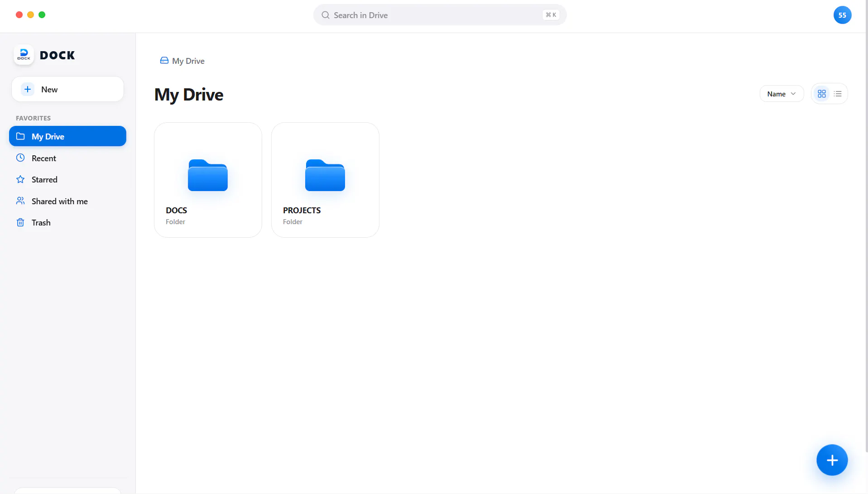
Task: Click the Search in Drive field
Action: [440, 15]
